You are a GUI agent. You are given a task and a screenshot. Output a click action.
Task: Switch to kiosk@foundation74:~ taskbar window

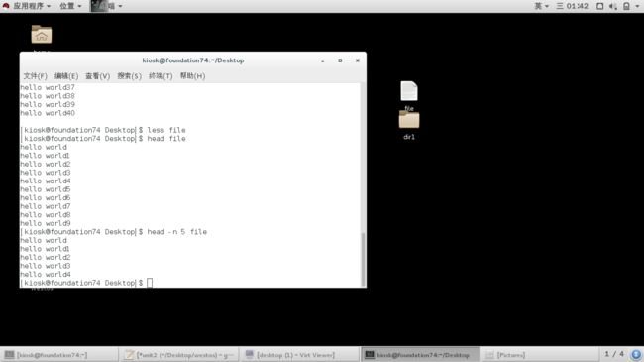point(59,355)
